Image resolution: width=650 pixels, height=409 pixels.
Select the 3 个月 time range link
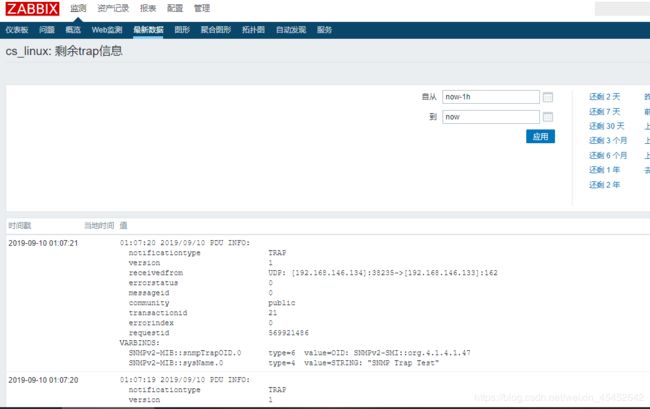(608, 141)
